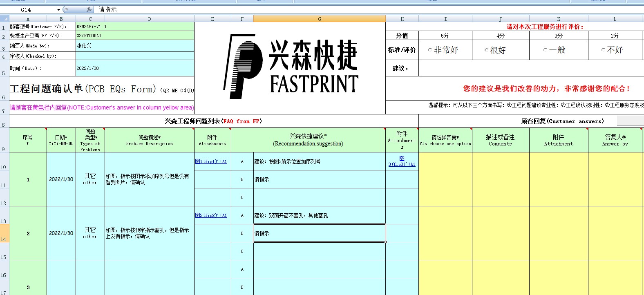This screenshot has width=644, height=295.
Task: Select the 很好 4-point radio button
Action: click(486, 50)
